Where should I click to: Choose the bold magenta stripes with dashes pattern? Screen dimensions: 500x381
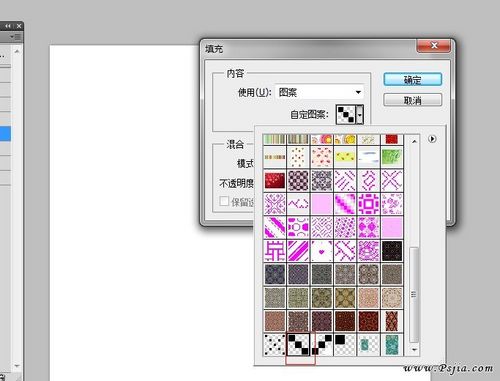pyautogui.click(x=275, y=227)
